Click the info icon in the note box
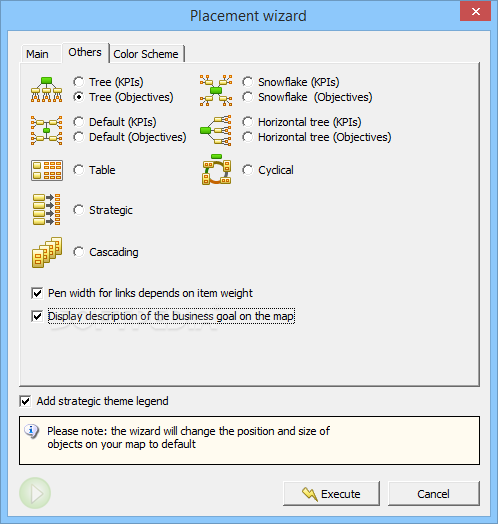The image size is (498, 524). (x=32, y=431)
